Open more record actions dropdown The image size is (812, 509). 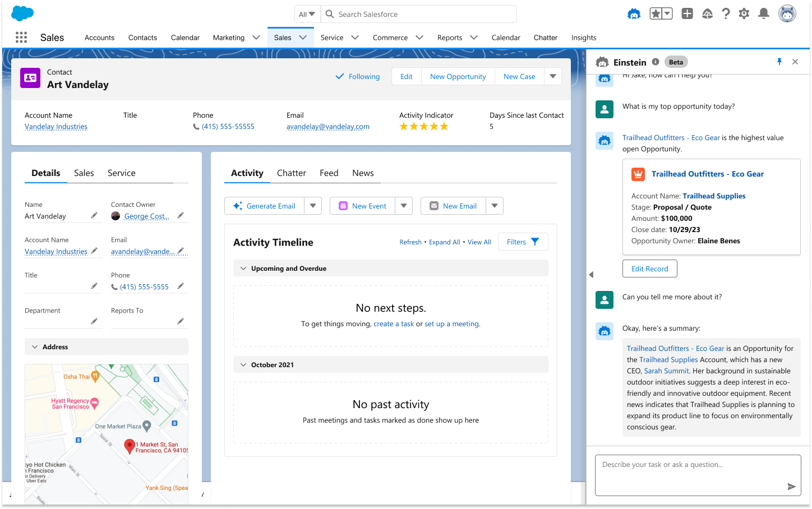pos(553,76)
